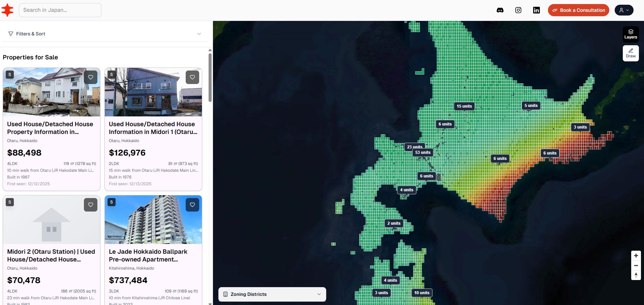Favorite the Midori 1 used house listing
This screenshot has height=305, width=644.
pos(192,77)
